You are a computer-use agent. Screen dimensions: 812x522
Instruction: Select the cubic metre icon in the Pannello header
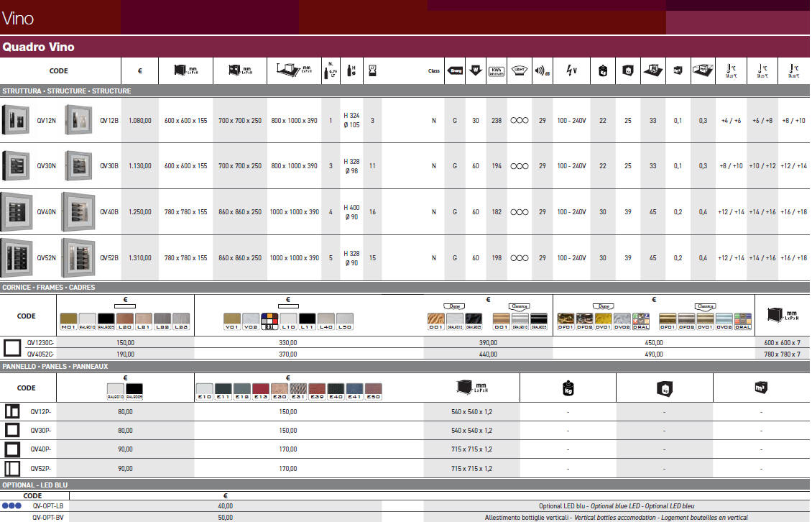pos(761,388)
